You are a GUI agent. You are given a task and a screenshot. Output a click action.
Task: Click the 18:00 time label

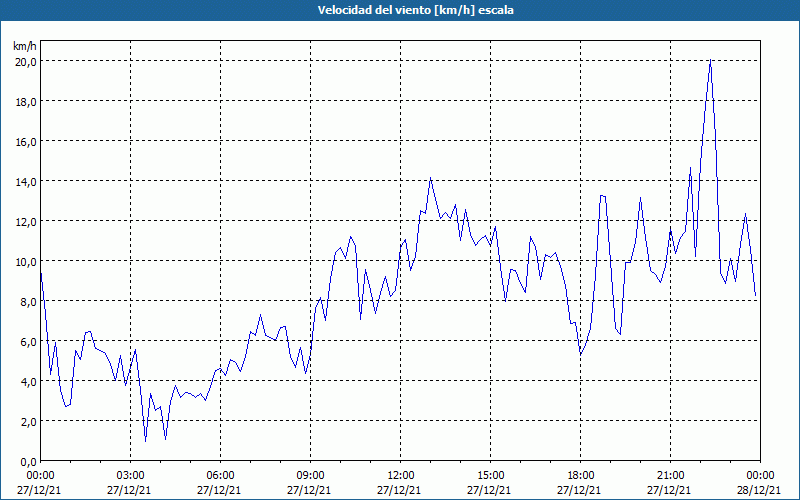[580, 476]
